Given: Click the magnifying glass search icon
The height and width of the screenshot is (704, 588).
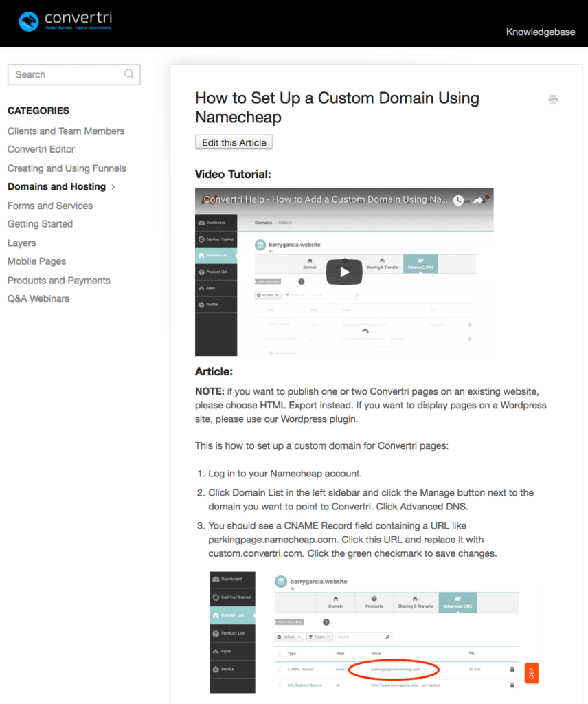Looking at the screenshot, I should pos(129,74).
